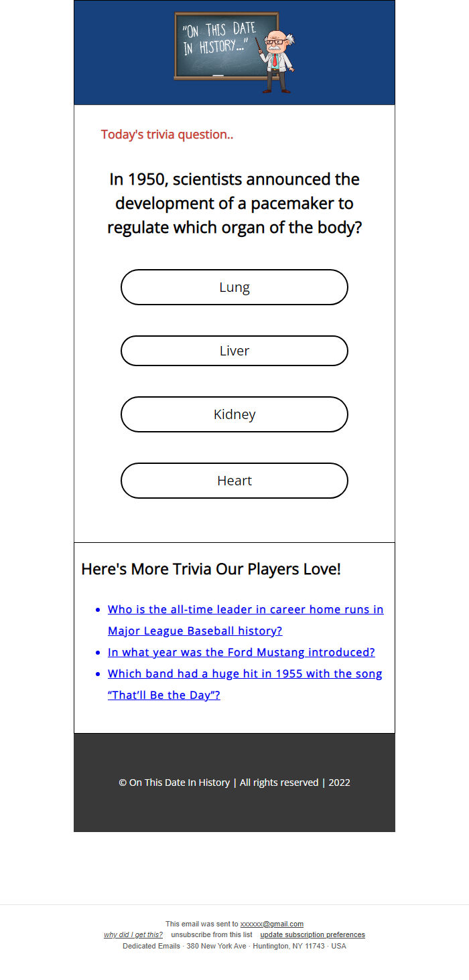This screenshot has width=469, height=980.
Task: Pick the Kidney answer option
Action: (x=234, y=414)
